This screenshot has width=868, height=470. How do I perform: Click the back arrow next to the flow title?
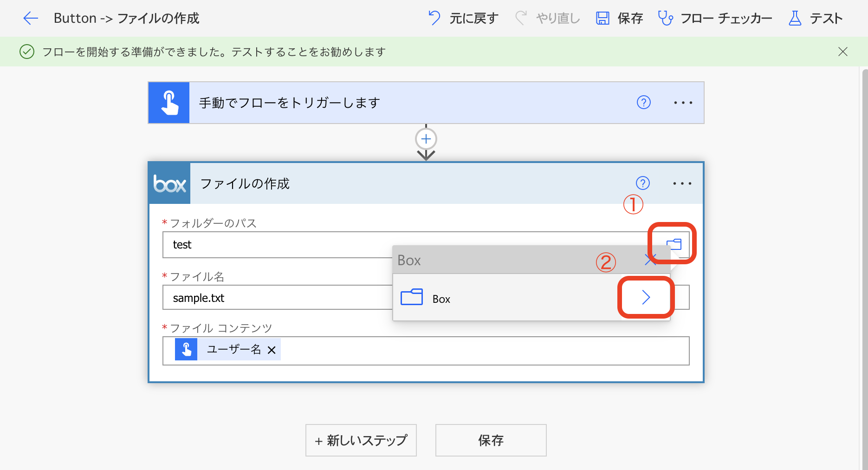tap(30, 18)
